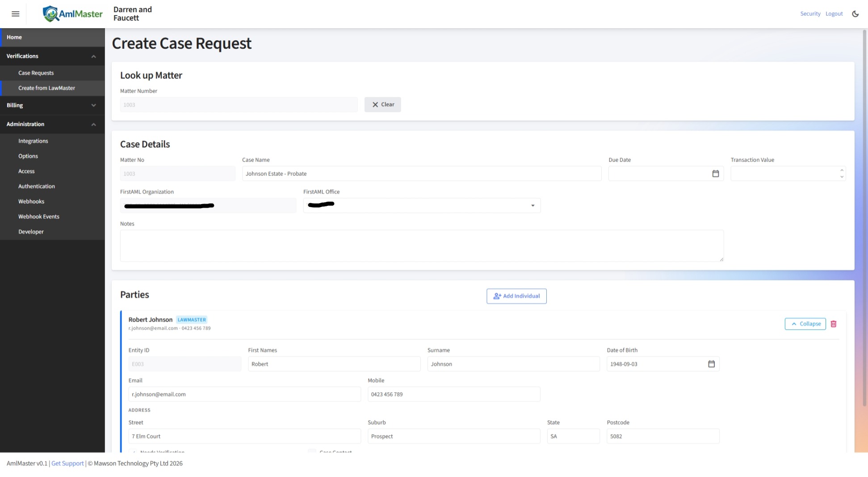868x477 pixels.
Task: Open the Get Support link
Action: pyautogui.click(x=67, y=463)
